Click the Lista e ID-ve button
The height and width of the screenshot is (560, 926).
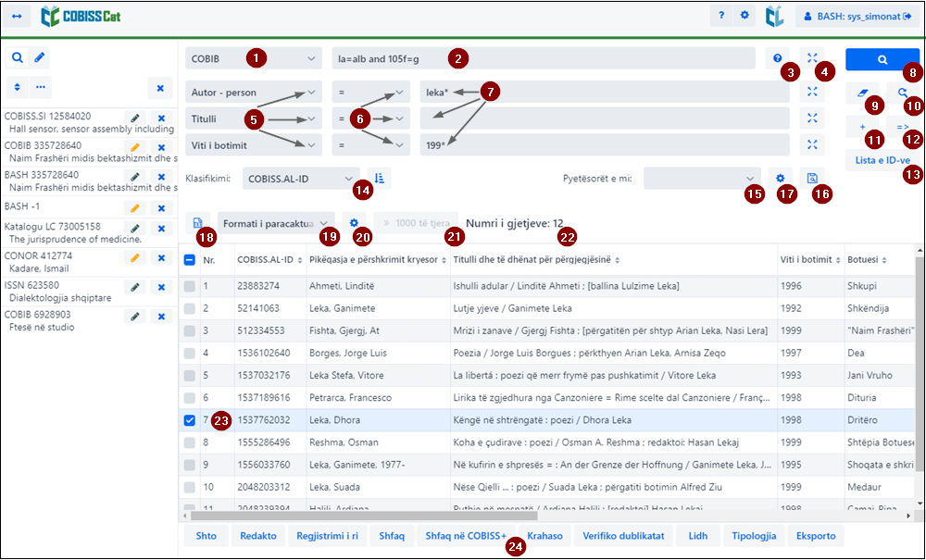(882, 160)
